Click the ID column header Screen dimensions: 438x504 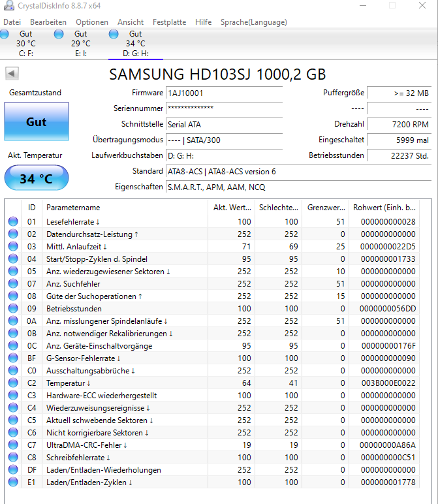tap(31, 208)
